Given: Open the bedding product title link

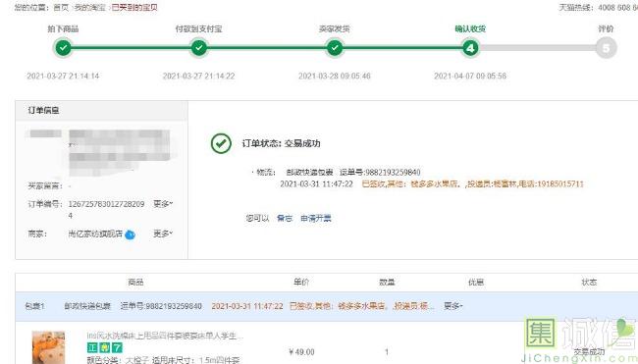Looking at the screenshot, I should 165,336.
